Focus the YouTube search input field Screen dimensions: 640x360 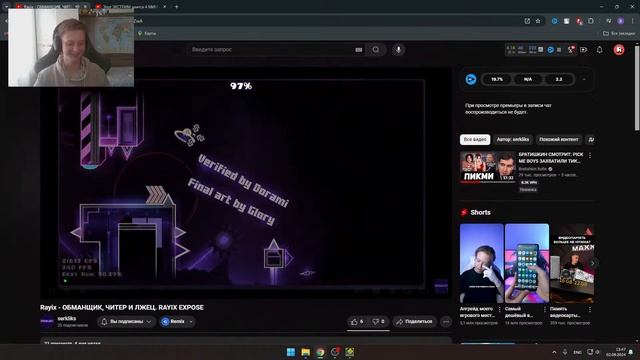[x=271, y=50]
